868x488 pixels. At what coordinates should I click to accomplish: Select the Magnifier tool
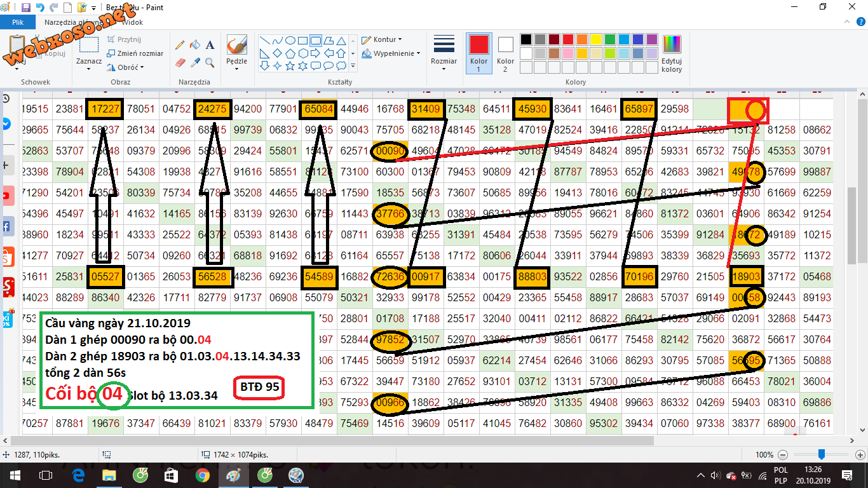(210, 63)
